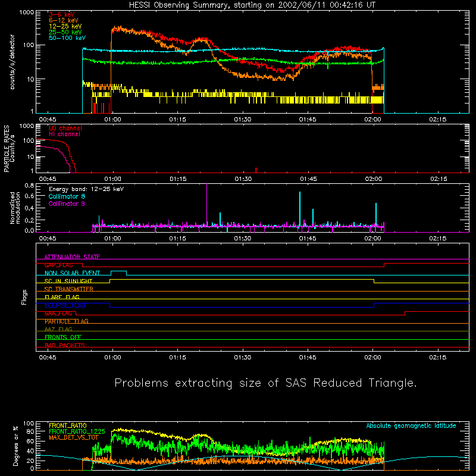The width and height of the screenshot is (476, 476).
Task: Select the 50-100 keV legend label
Action: pos(67,38)
